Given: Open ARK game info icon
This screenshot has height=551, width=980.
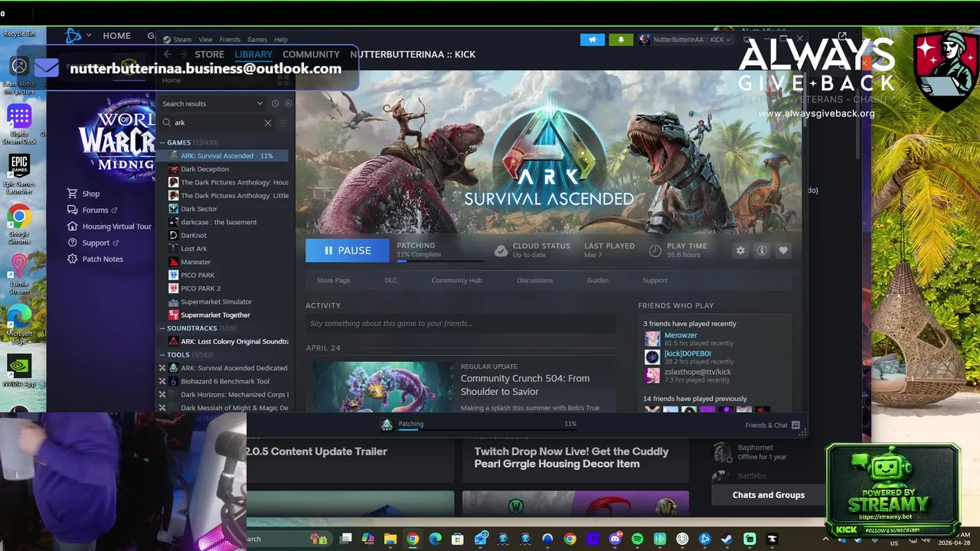Looking at the screenshot, I should (x=762, y=250).
